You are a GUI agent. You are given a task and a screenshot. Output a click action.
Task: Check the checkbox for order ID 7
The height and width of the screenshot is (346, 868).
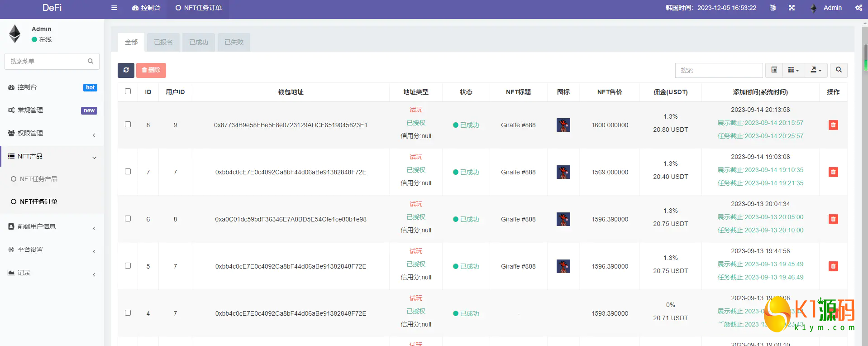click(x=128, y=172)
